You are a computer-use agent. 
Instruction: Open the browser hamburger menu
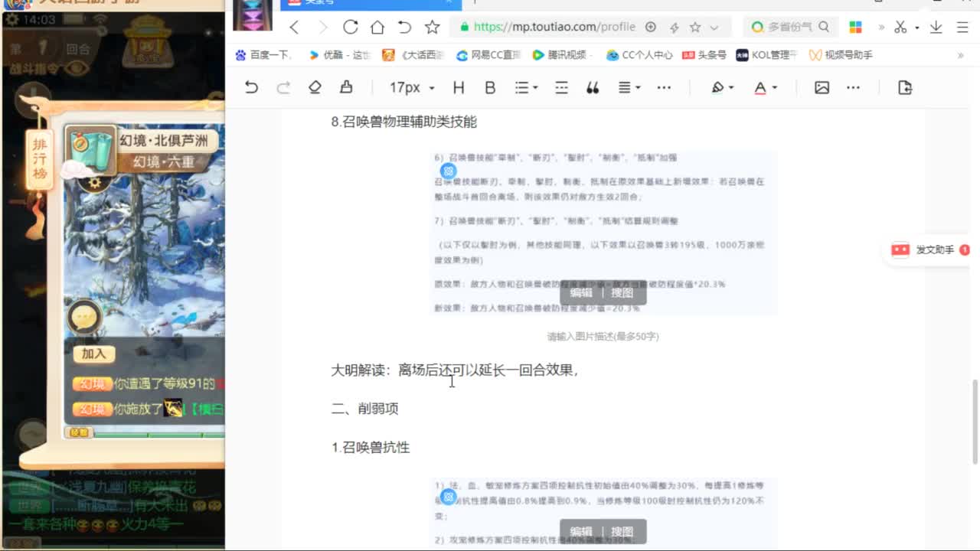pyautogui.click(x=963, y=27)
